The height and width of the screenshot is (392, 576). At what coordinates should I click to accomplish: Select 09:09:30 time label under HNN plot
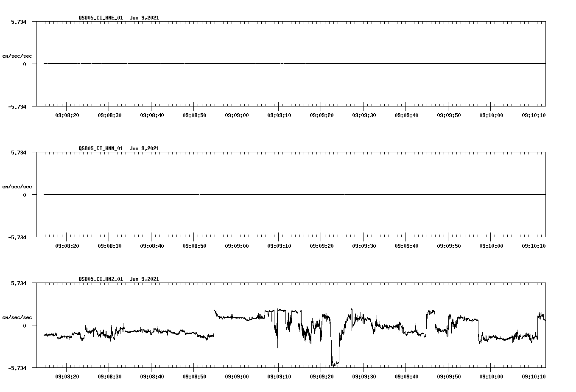364,246
